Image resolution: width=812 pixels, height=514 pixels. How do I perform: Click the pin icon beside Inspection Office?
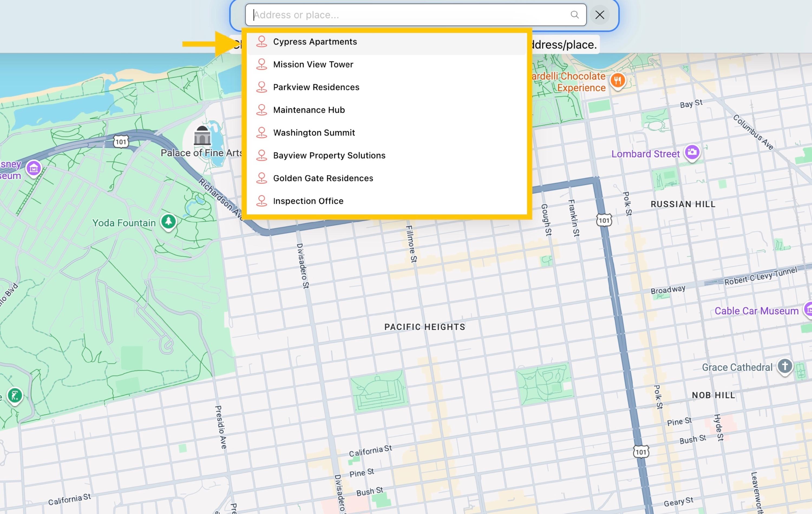(261, 201)
